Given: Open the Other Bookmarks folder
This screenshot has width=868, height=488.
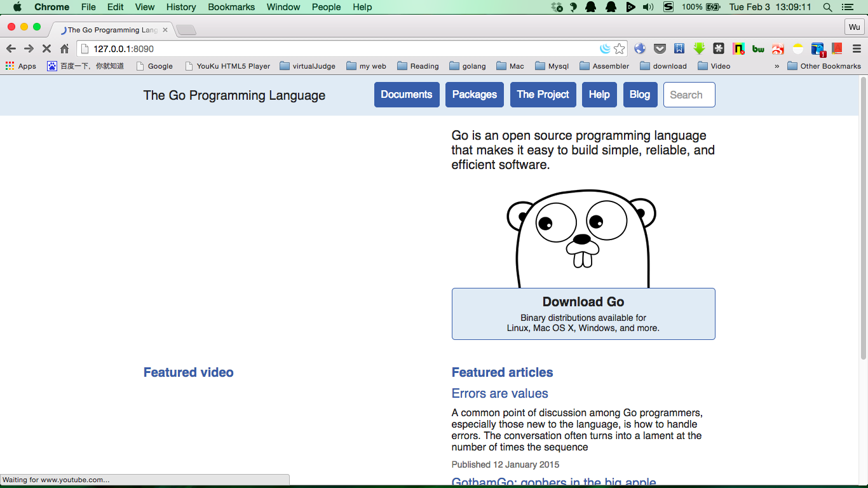Looking at the screenshot, I should click(x=824, y=66).
